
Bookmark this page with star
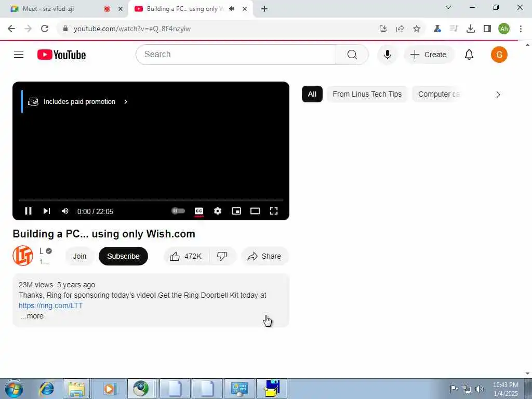417,29
